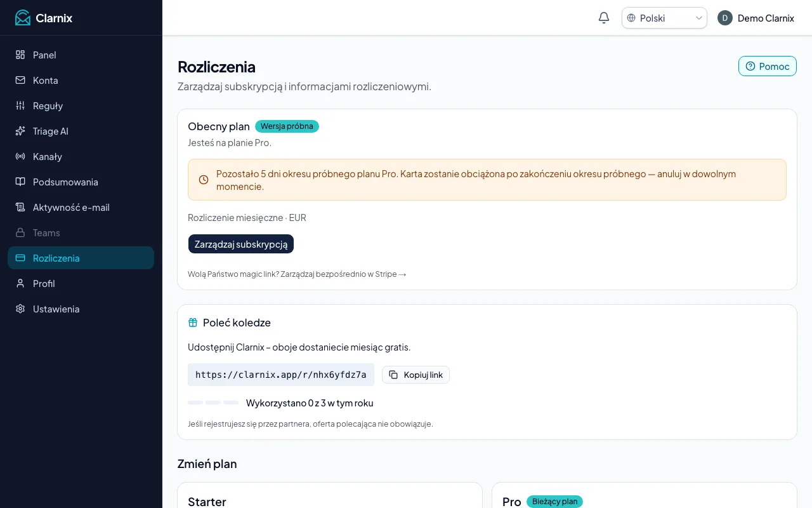Select the current Rozliczenia sidebar item
The height and width of the screenshot is (508, 812).
point(81,258)
